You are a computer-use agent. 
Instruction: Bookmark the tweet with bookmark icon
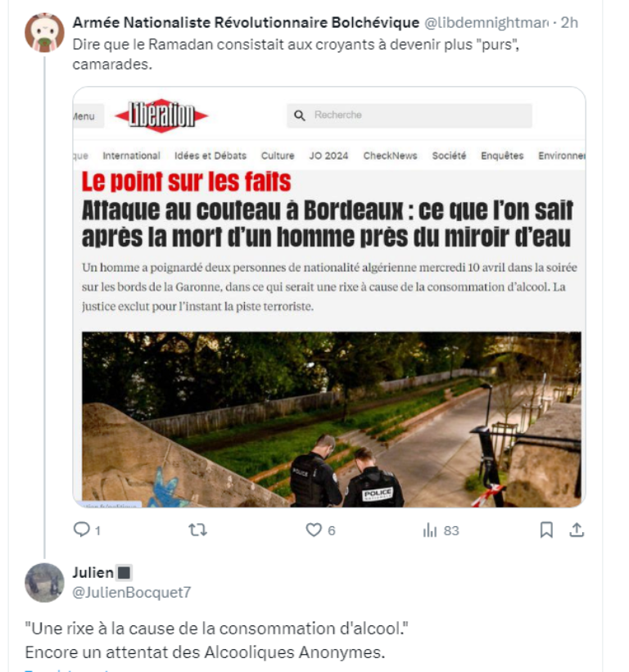pos(546,530)
